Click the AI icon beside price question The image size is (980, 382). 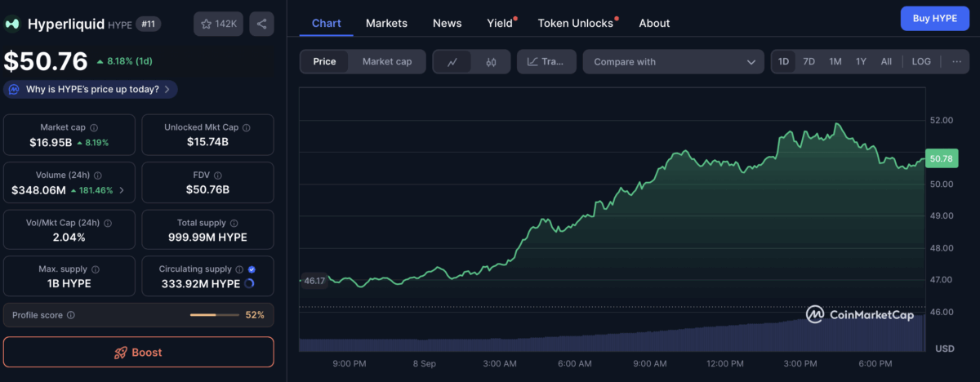(14, 90)
